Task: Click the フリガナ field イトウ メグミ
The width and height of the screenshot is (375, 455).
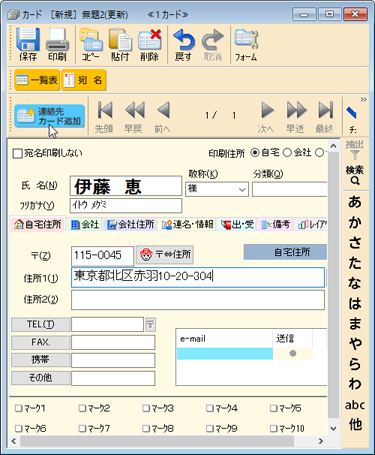Action: click(126, 205)
